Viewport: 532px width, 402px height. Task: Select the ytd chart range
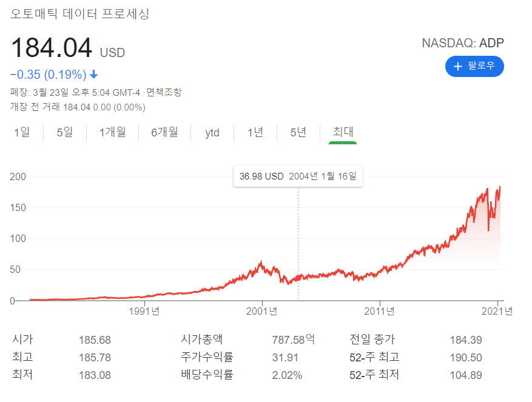tap(212, 132)
